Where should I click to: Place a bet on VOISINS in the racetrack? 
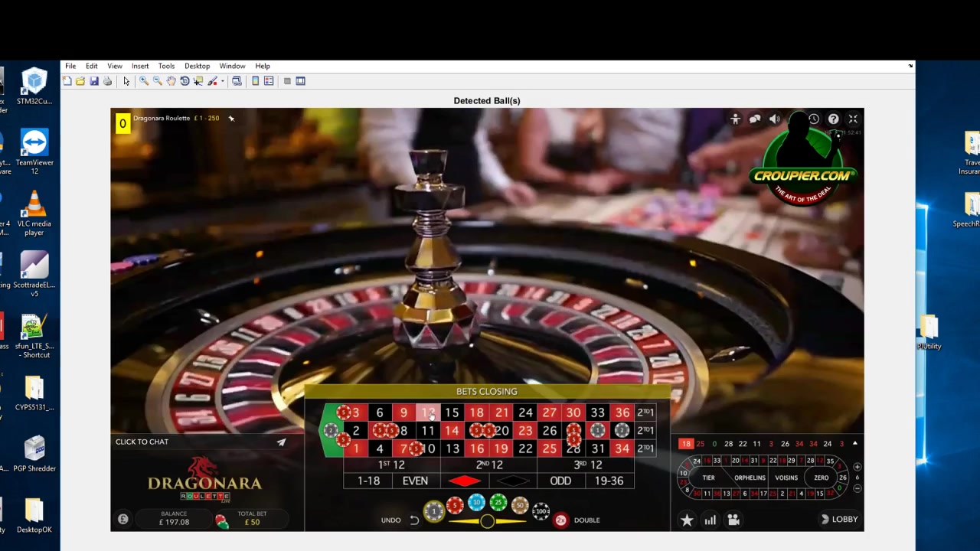point(786,478)
